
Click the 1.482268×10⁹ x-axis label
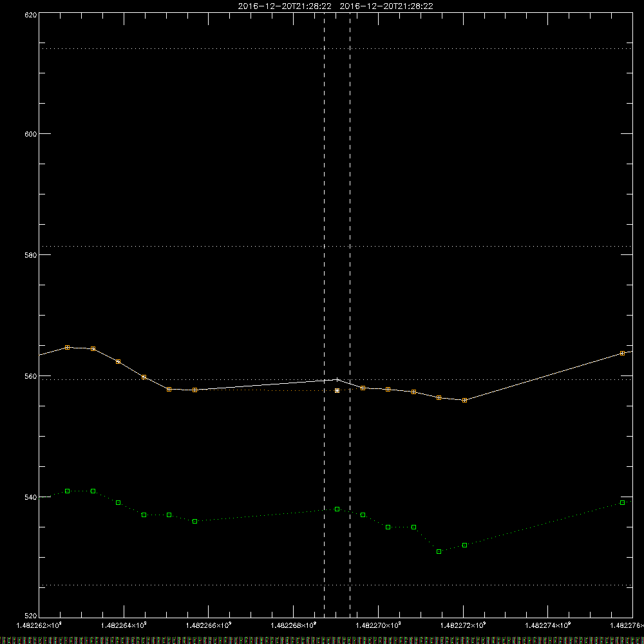coord(294,625)
